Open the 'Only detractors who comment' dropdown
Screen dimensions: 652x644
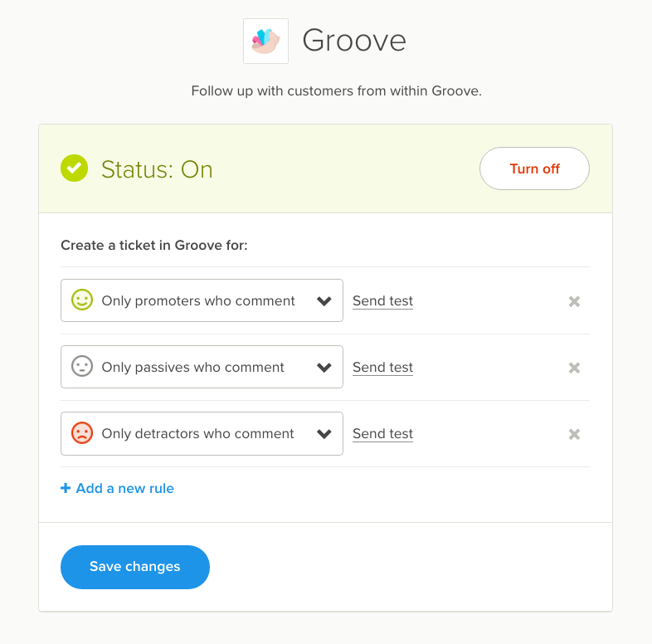click(x=202, y=433)
